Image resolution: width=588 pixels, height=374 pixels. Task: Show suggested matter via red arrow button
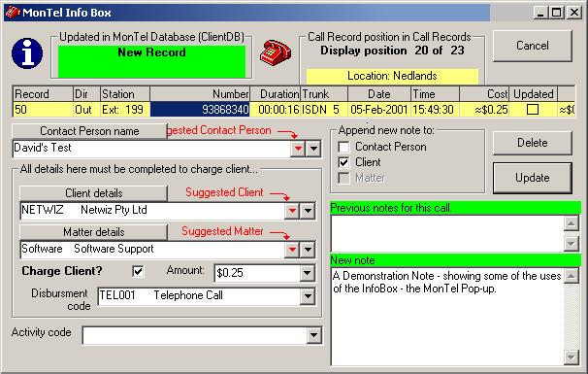pyautogui.click(x=292, y=250)
